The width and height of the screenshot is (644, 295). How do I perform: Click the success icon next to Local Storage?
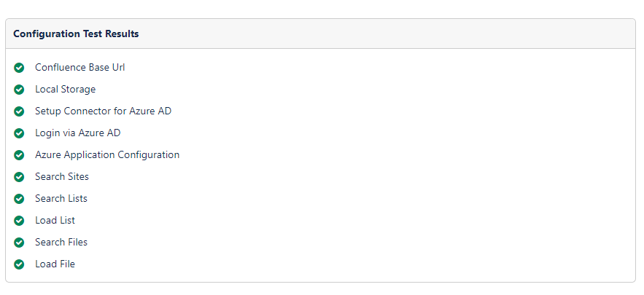[x=19, y=90]
